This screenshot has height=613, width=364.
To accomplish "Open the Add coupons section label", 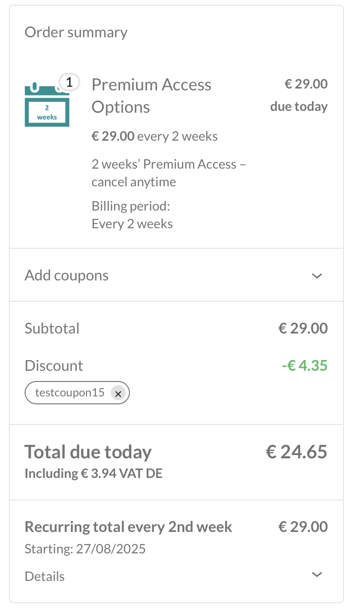I will [67, 275].
